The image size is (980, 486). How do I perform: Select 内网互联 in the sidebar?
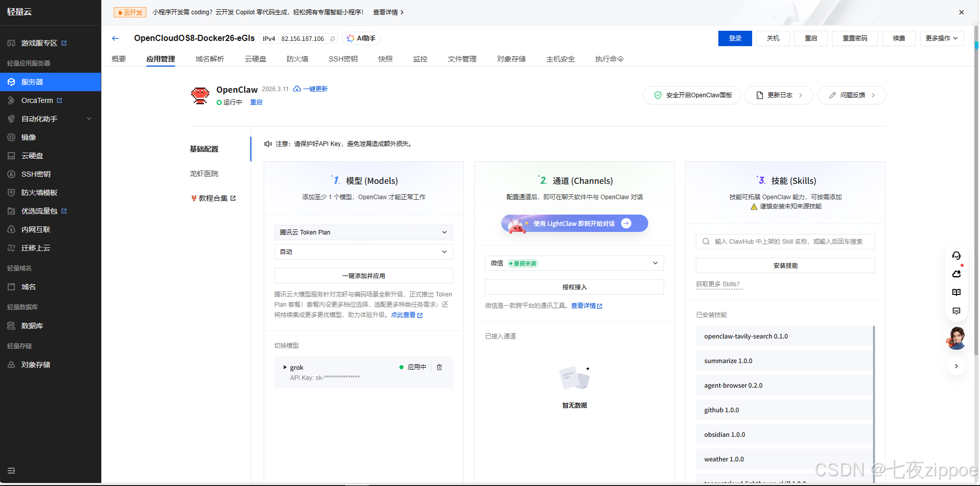tap(36, 229)
